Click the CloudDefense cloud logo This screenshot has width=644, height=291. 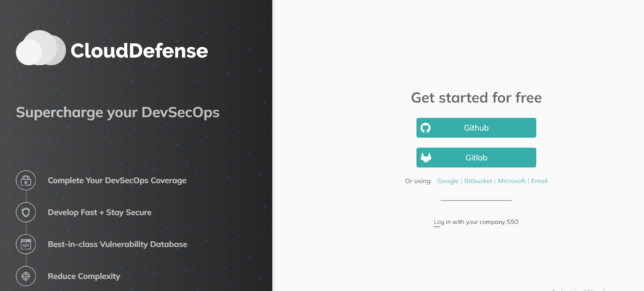point(41,48)
